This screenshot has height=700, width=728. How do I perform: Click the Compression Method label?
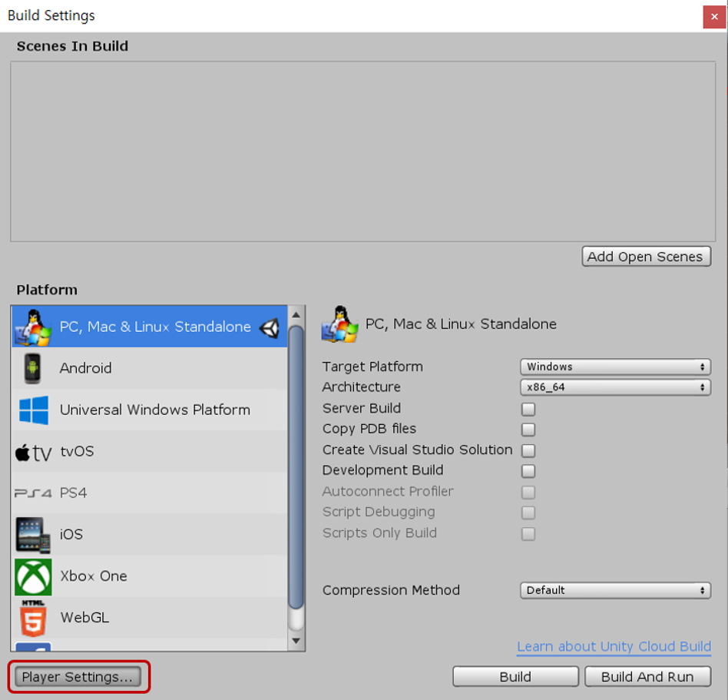391,590
